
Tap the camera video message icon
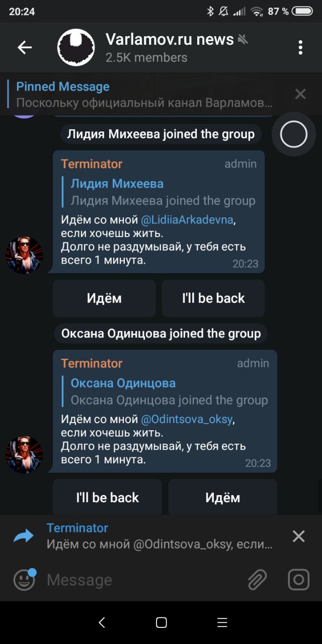tap(298, 580)
